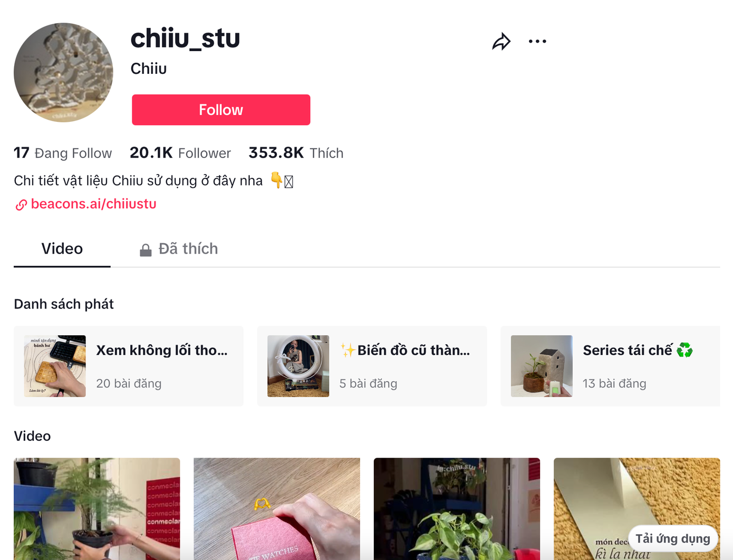Open the chiiu_stu profile avatar

click(x=63, y=72)
